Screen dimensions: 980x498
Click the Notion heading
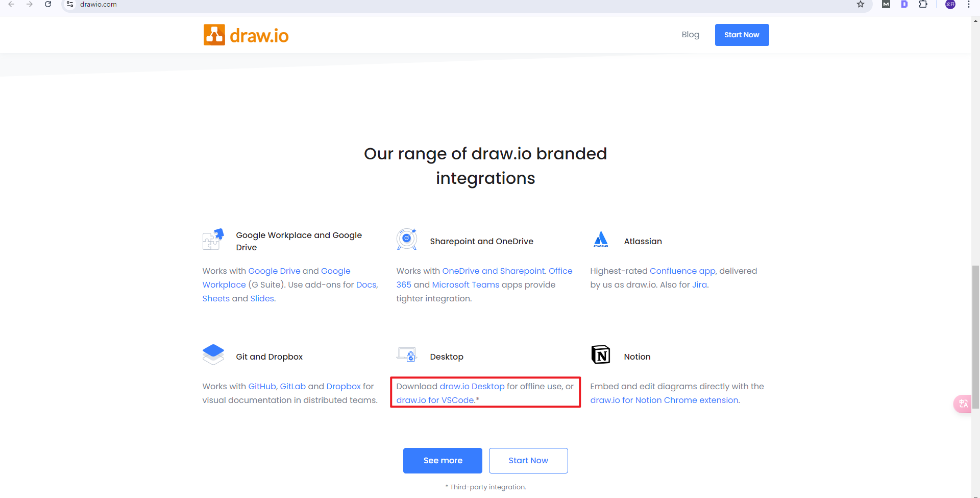coord(637,357)
